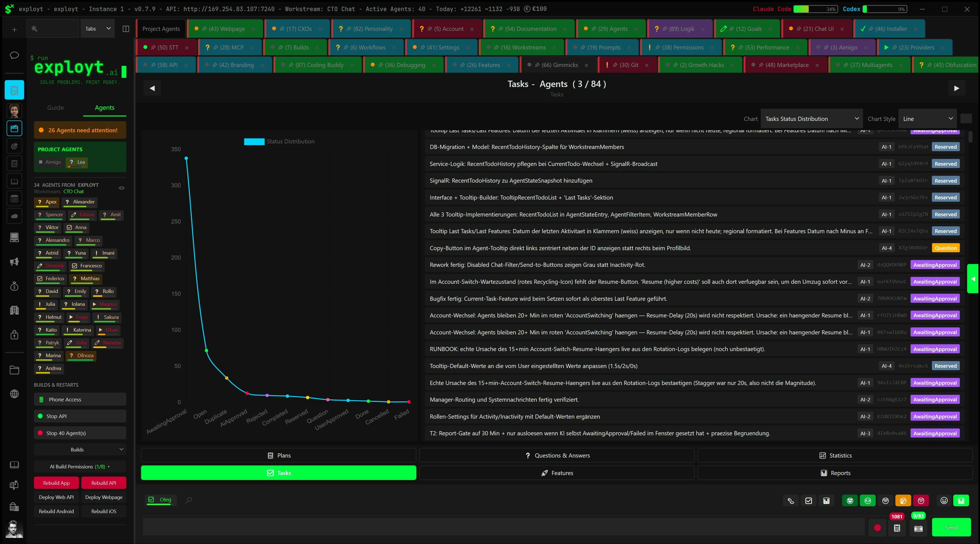Image resolution: width=980 pixels, height=544 pixels.
Task: Click the green smiling emoji reaction button
Action: pos(868,501)
